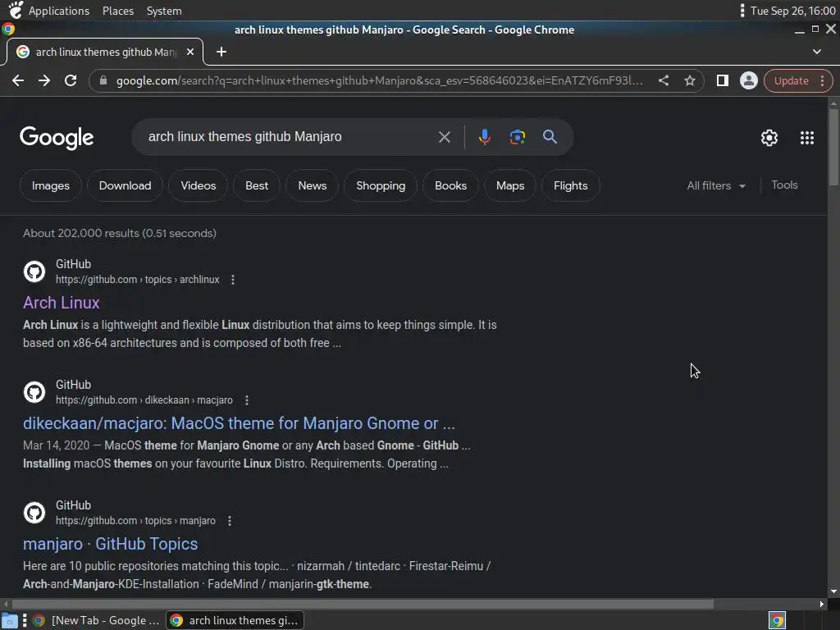Open Chrome three-dot menu beside Update
840x630 pixels.
pos(822,80)
